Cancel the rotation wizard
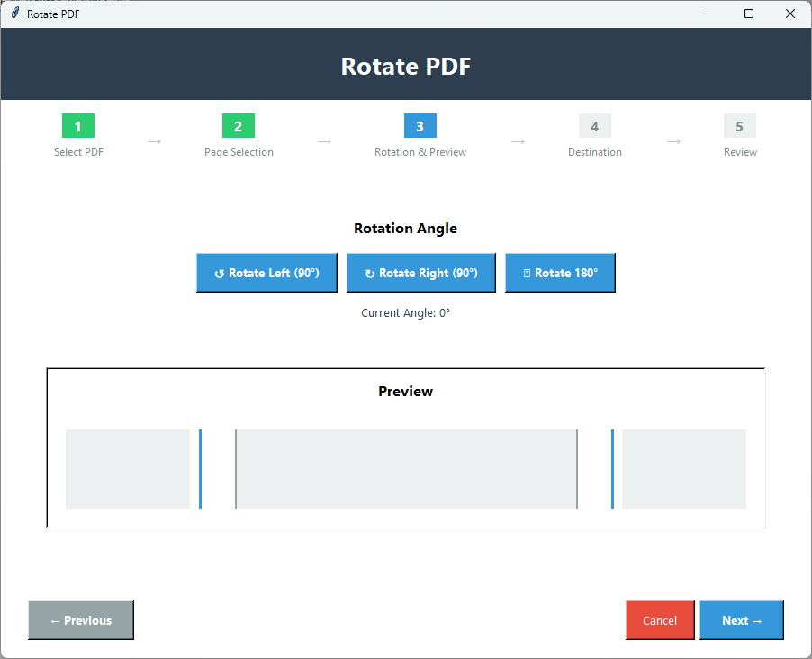Viewport: 812px width, 659px height. click(x=659, y=619)
